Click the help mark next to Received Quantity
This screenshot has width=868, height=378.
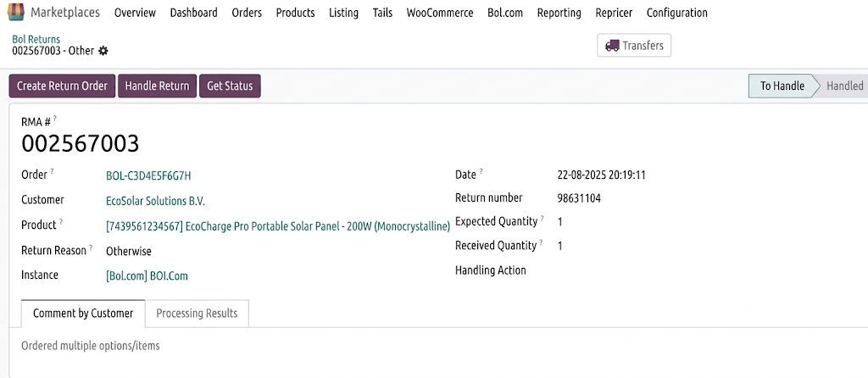[542, 242]
